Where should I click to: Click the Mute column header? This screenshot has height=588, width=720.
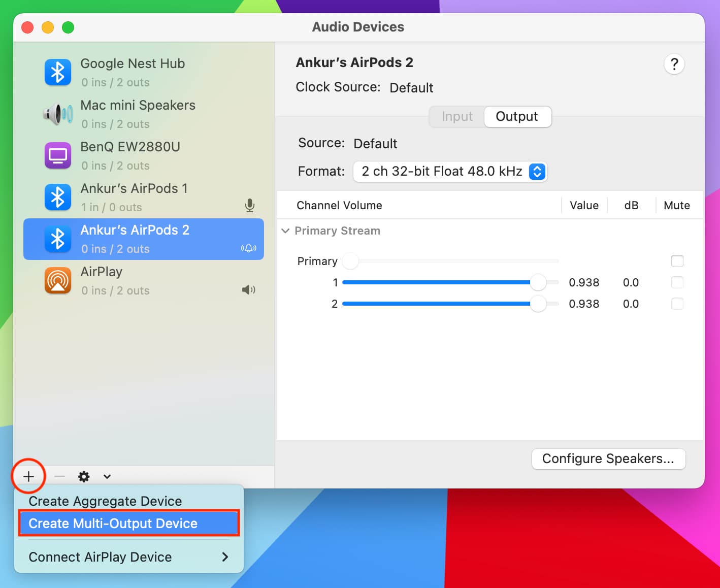677,205
